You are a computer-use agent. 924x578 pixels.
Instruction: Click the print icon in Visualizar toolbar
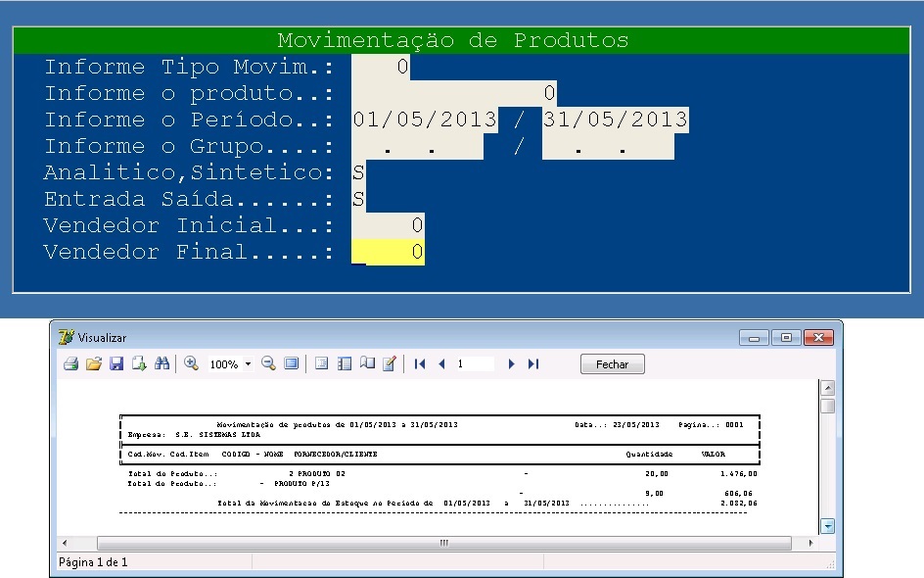[x=70, y=363]
